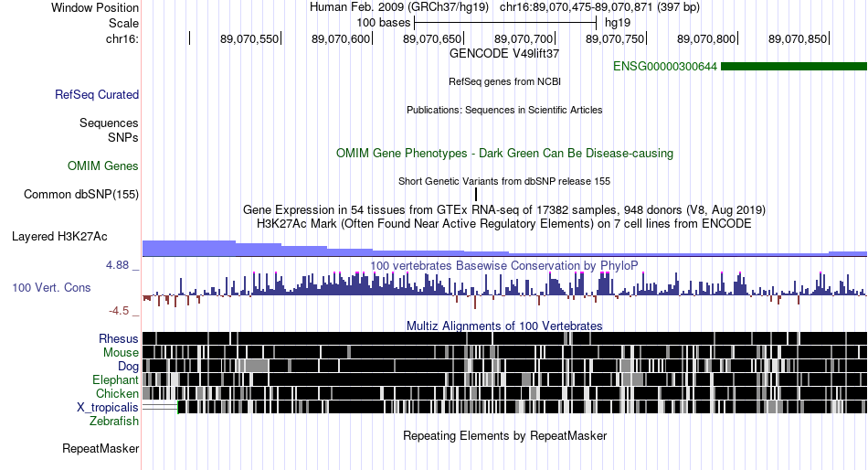
Task: Click the -4.5 PhyloP lower scale value
Action: point(119,311)
